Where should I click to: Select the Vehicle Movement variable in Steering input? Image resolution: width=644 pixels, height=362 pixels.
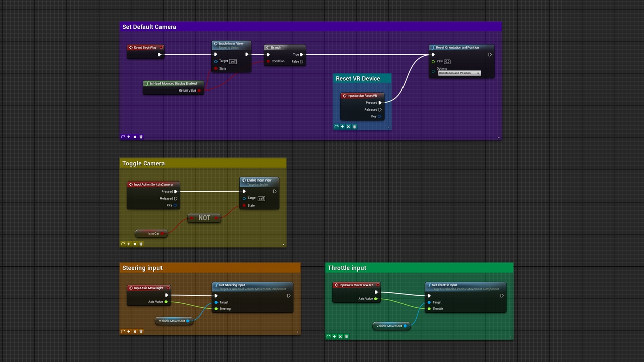174,321
